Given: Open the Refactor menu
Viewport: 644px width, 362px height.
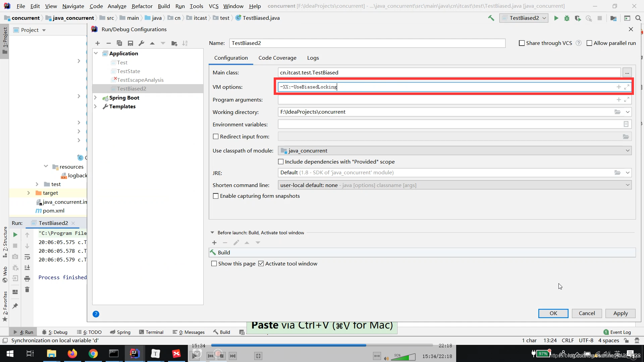Looking at the screenshot, I should (x=142, y=6).
